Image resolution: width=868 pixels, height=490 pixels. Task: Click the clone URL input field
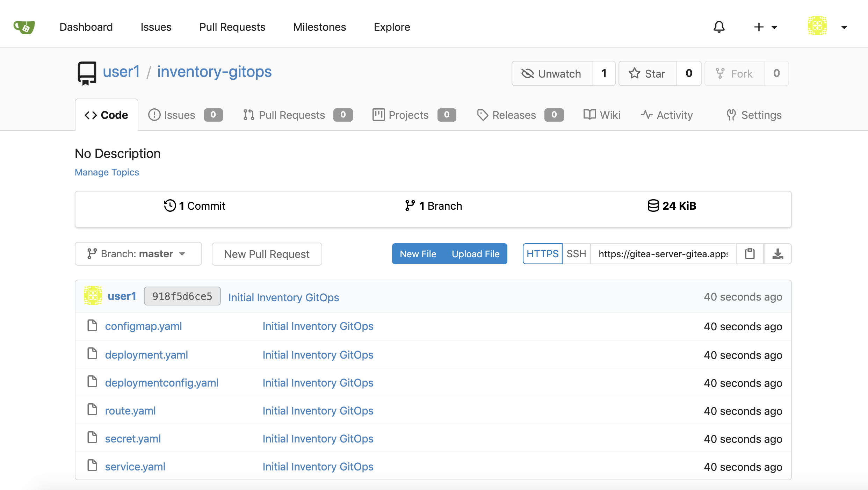[663, 254]
